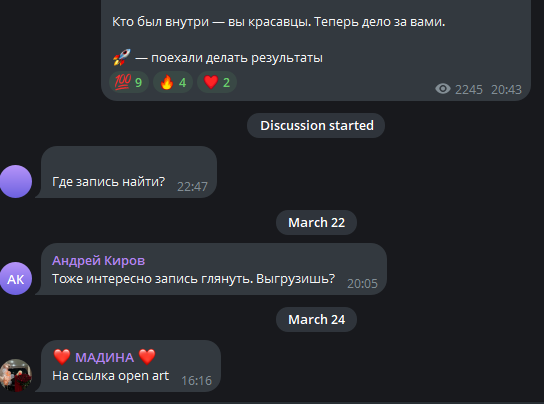
Task: Click the 100 points reaction emoji
Action: [x=122, y=82]
